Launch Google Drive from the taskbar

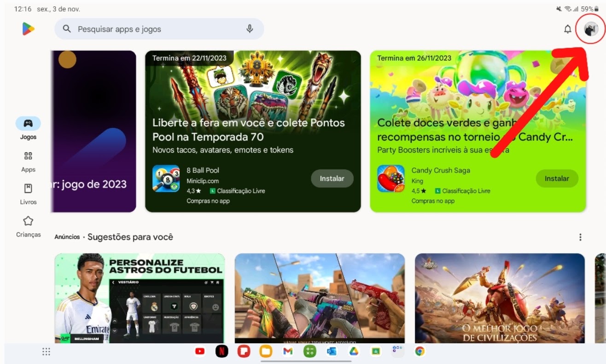[354, 352]
